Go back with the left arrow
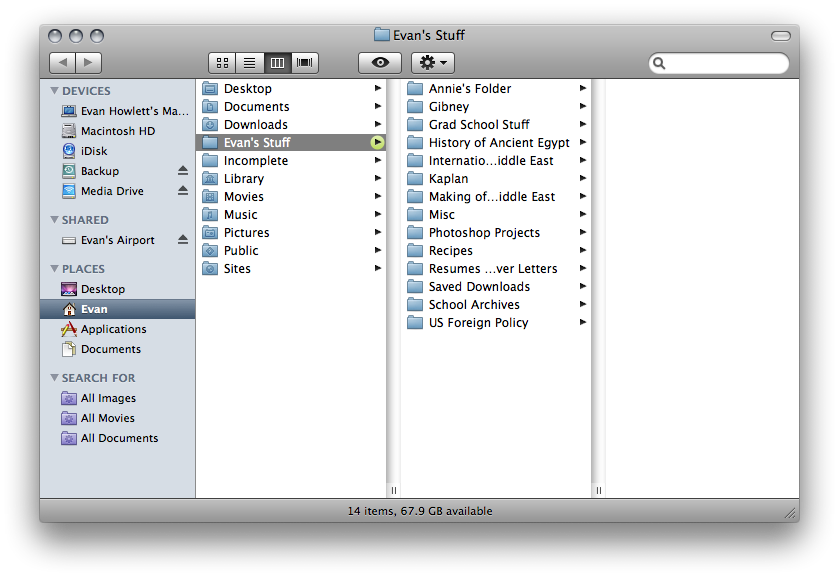Image resolution: width=839 pixels, height=577 pixels. (x=63, y=63)
